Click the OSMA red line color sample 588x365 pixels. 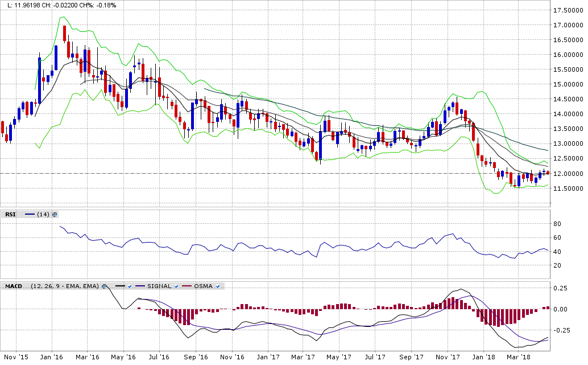pyautogui.click(x=187, y=286)
